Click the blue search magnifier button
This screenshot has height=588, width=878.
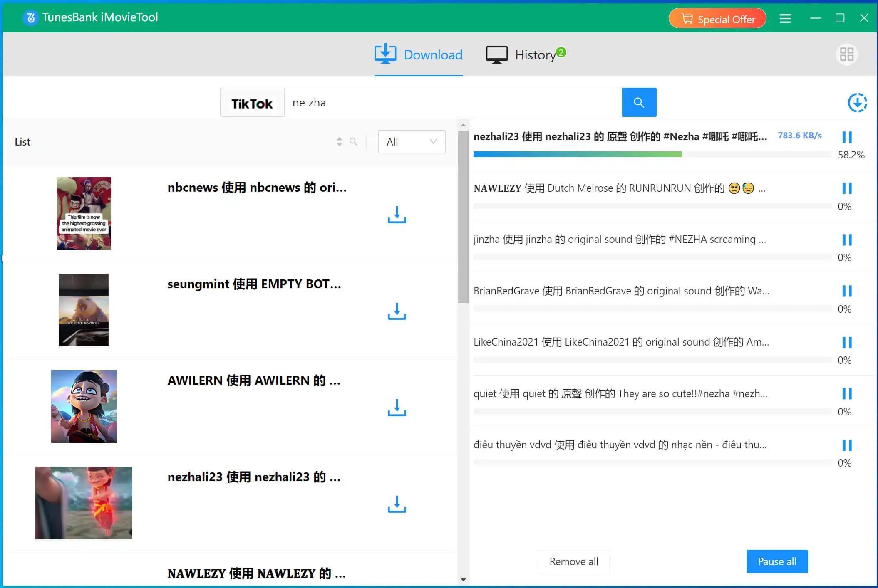click(x=639, y=102)
